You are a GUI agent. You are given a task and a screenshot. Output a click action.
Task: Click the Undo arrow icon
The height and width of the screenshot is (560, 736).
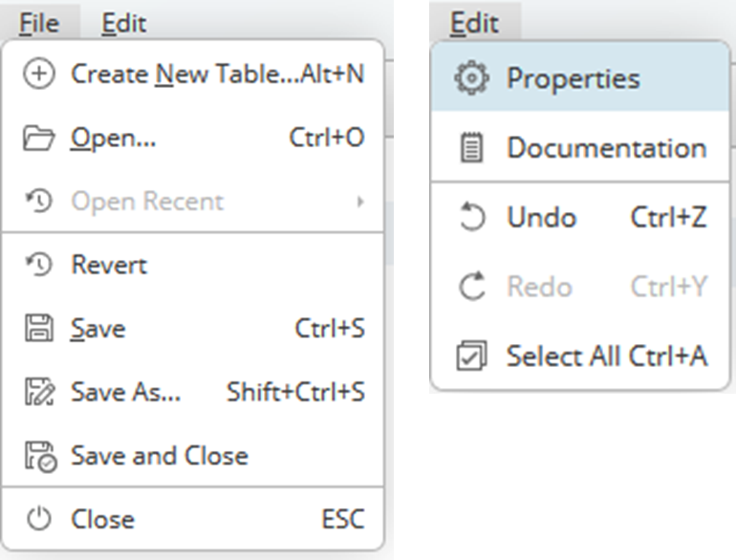point(471,217)
